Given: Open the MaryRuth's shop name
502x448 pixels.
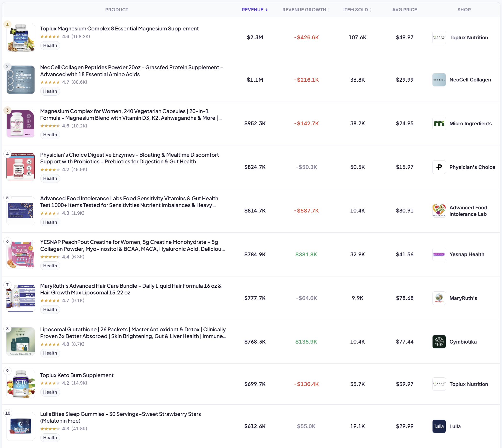Looking at the screenshot, I should click(463, 298).
